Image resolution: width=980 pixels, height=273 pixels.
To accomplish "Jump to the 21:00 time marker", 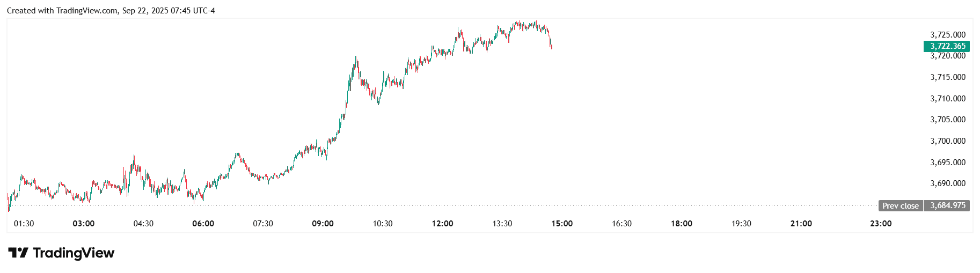I will pos(801,224).
